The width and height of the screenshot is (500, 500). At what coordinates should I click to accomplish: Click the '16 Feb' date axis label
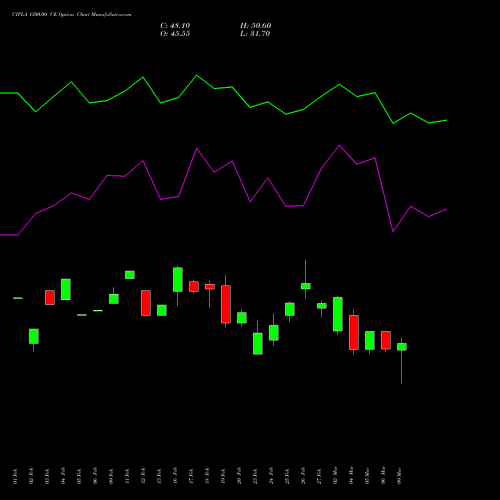click(175, 476)
